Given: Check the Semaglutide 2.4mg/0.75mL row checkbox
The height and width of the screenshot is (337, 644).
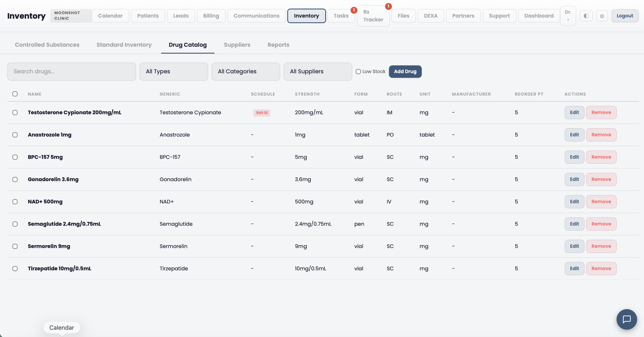Looking at the screenshot, I should click(15, 224).
